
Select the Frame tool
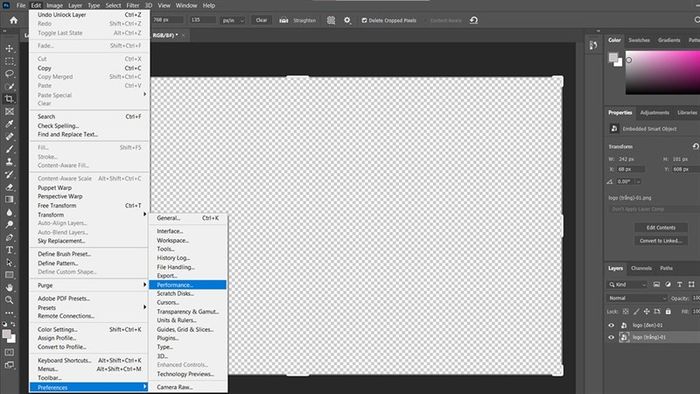(x=9, y=111)
